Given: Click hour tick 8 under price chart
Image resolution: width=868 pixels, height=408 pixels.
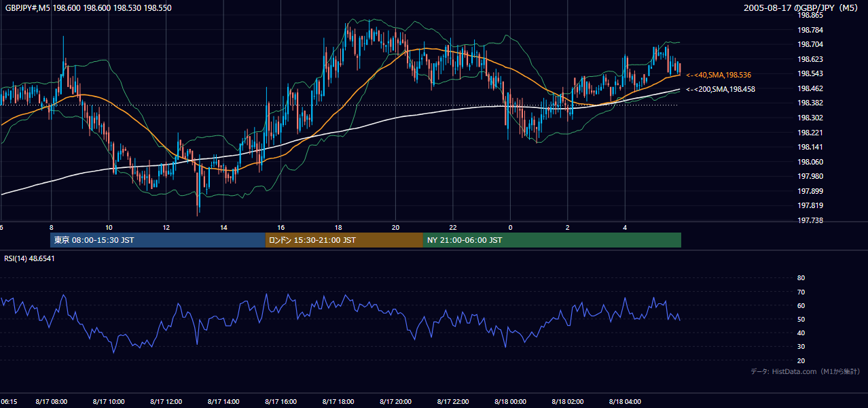Looking at the screenshot, I should (x=51, y=227).
